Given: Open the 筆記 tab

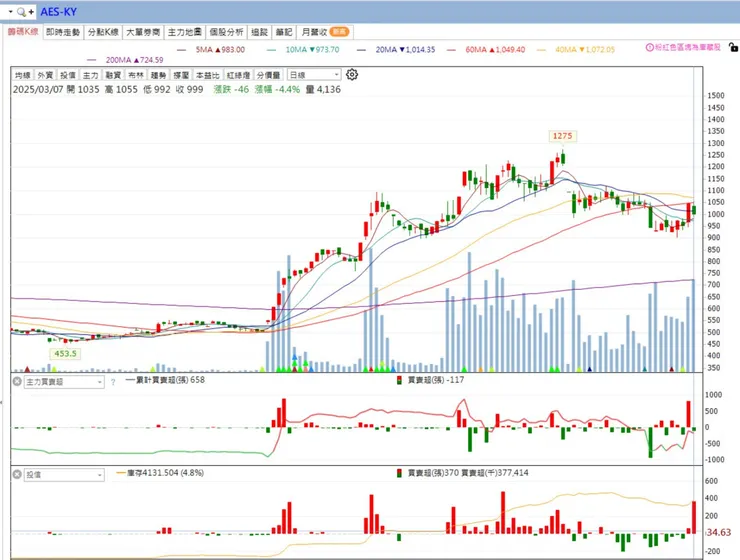Looking at the screenshot, I should (284, 32).
